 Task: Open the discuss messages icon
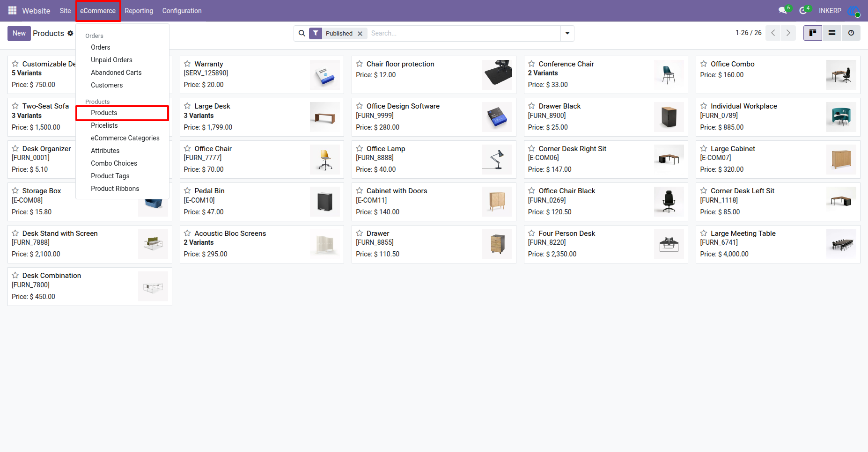click(x=783, y=10)
